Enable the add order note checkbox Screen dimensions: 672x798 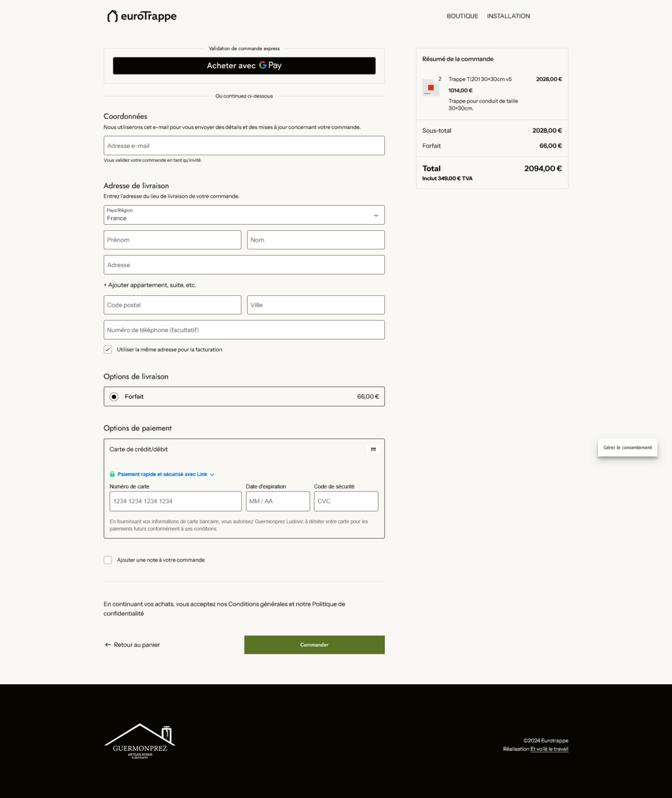tap(108, 560)
